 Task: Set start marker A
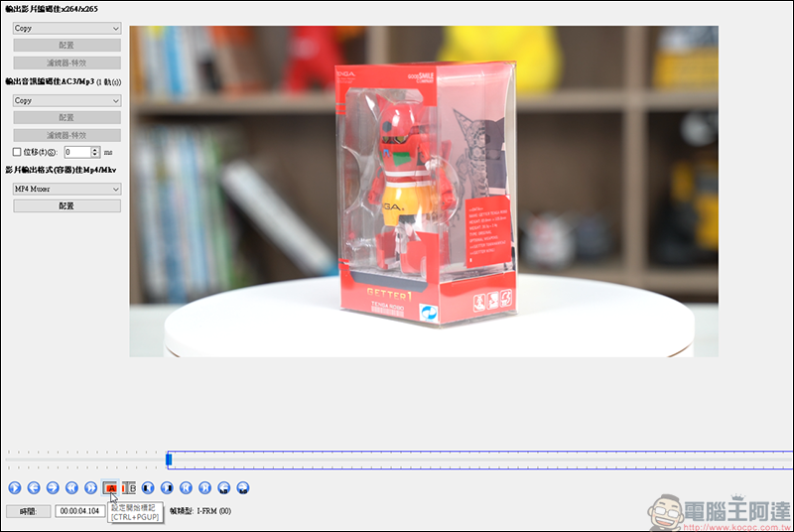click(110, 488)
